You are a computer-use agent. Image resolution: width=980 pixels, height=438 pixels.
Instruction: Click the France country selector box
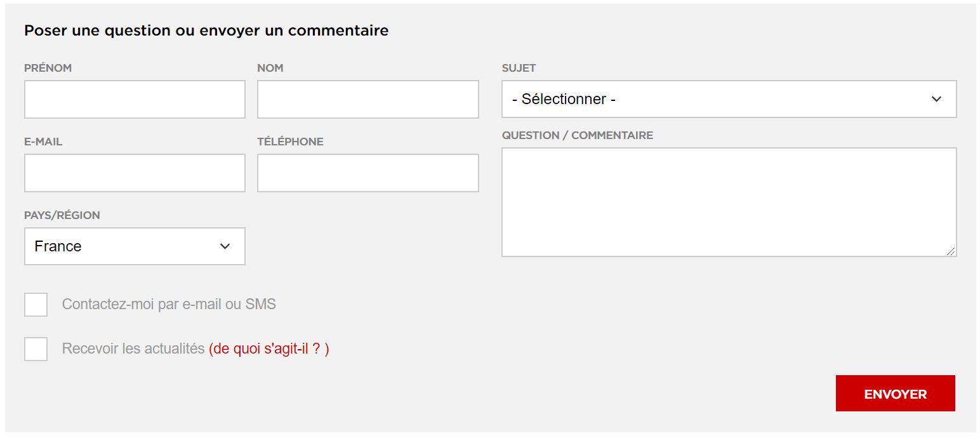pyautogui.click(x=135, y=246)
